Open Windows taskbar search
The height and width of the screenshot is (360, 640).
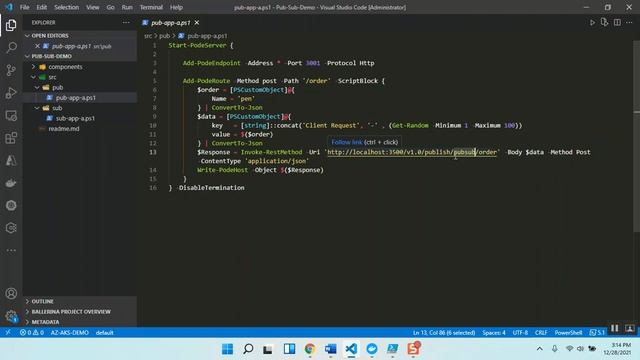(x=248, y=349)
